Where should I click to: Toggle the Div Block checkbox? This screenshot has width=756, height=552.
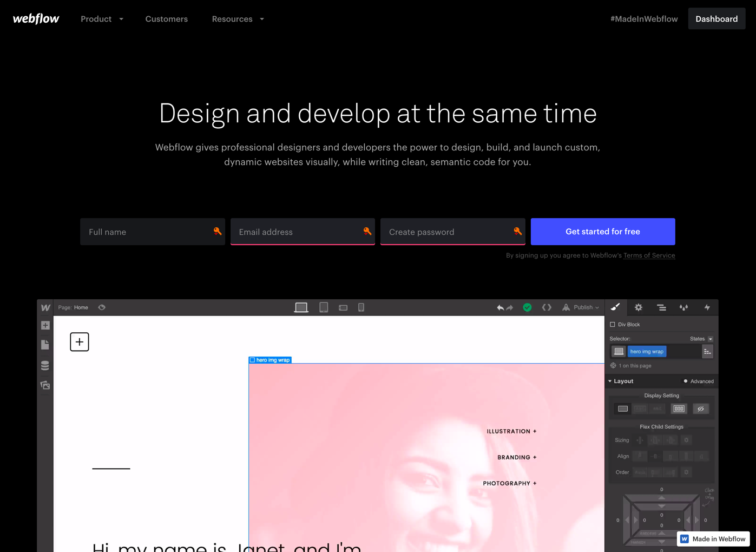pos(613,325)
